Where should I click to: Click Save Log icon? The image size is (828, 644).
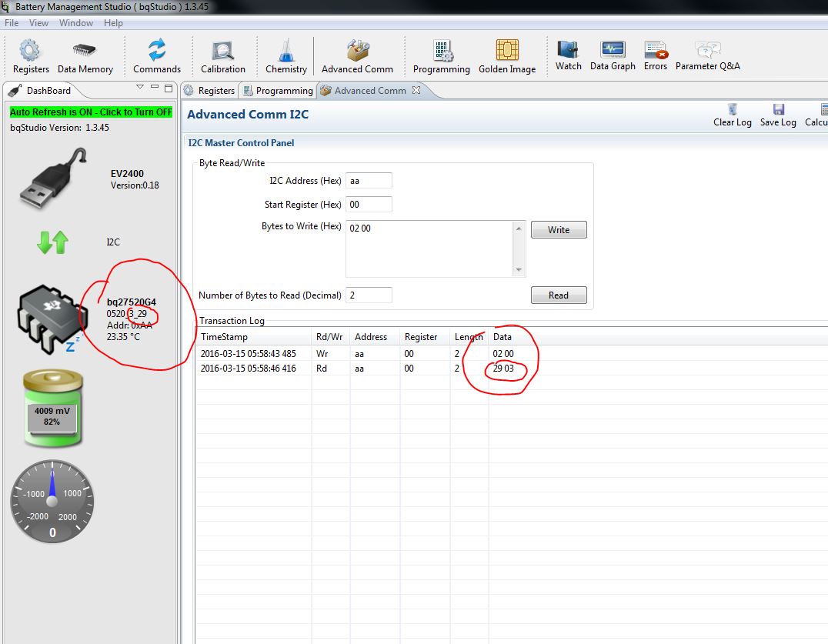pyautogui.click(x=778, y=115)
